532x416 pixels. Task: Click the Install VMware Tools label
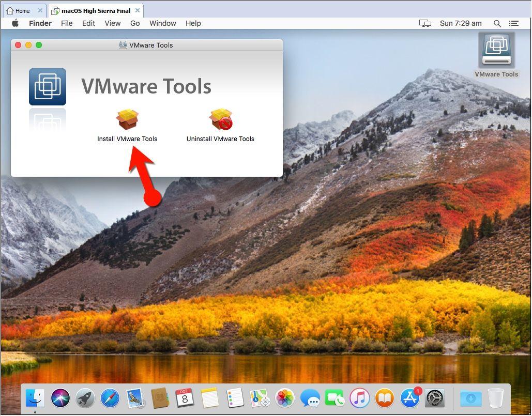127,139
